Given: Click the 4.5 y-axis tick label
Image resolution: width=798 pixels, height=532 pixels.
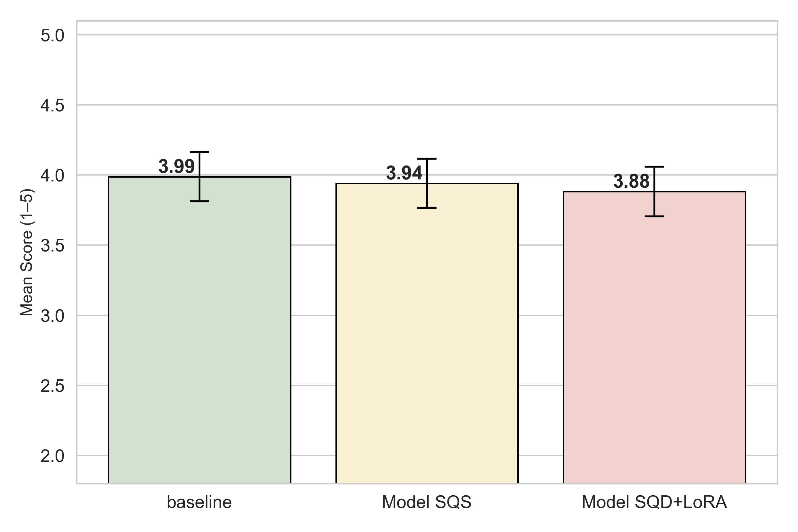Looking at the screenshot, I should 52,106.
